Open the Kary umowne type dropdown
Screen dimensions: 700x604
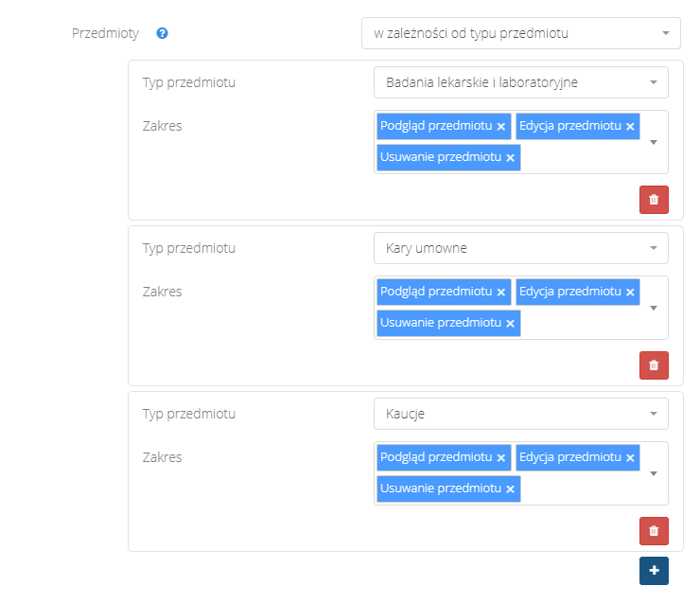(520, 248)
